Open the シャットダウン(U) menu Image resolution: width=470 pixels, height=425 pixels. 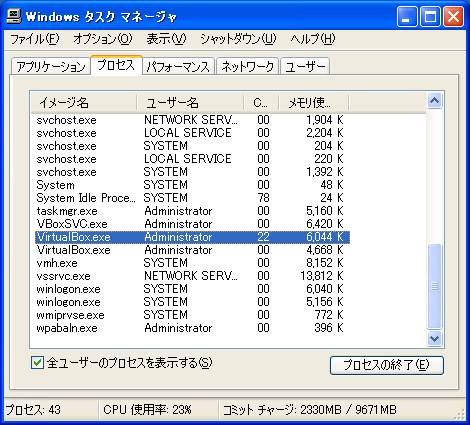point(238,39)
